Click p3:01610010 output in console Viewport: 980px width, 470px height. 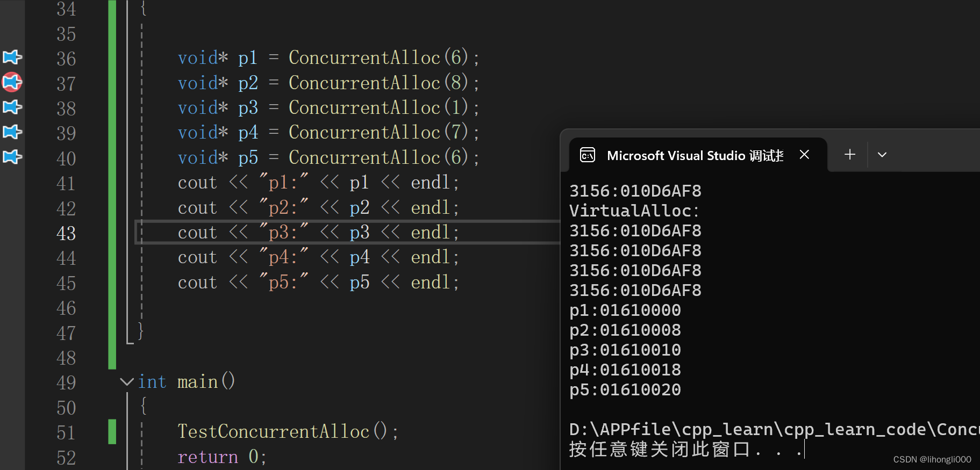(x=625, y=350)
